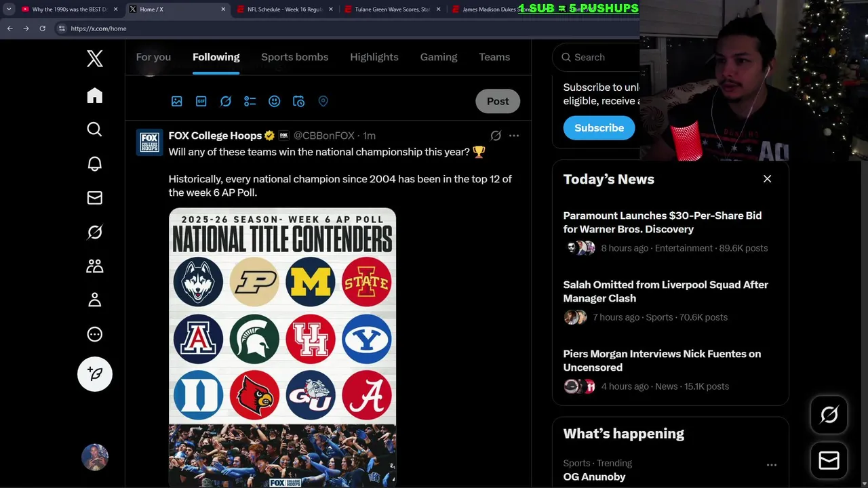Click Grok explain icon on FOX post

[x=496, y=136]
